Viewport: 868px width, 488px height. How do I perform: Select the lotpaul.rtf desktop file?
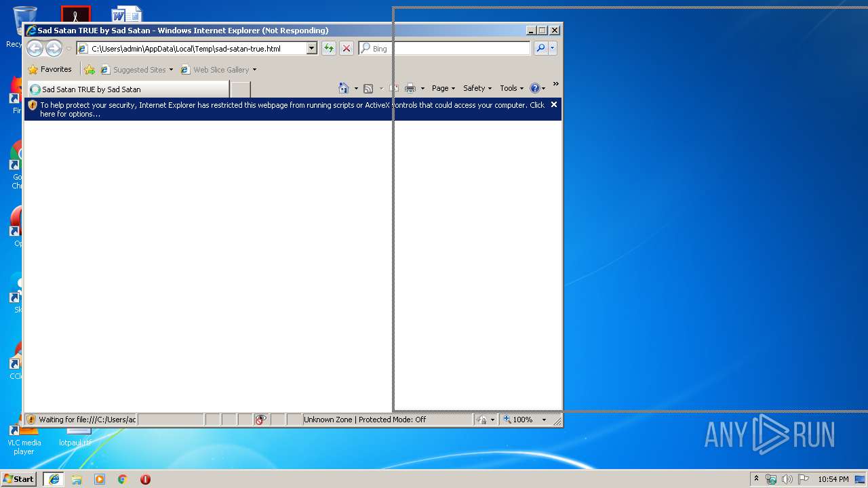tap(75, 437)
